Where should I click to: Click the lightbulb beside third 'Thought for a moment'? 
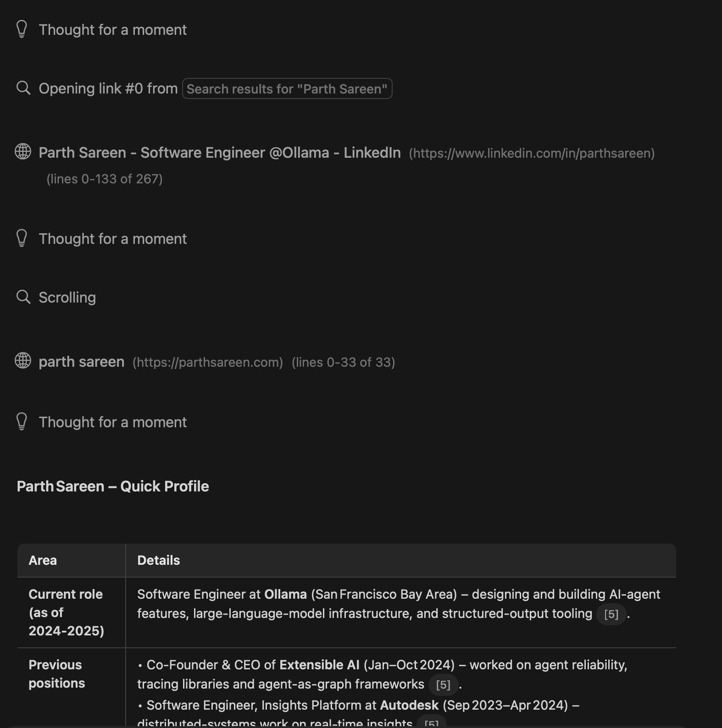[x=22, y=422]
